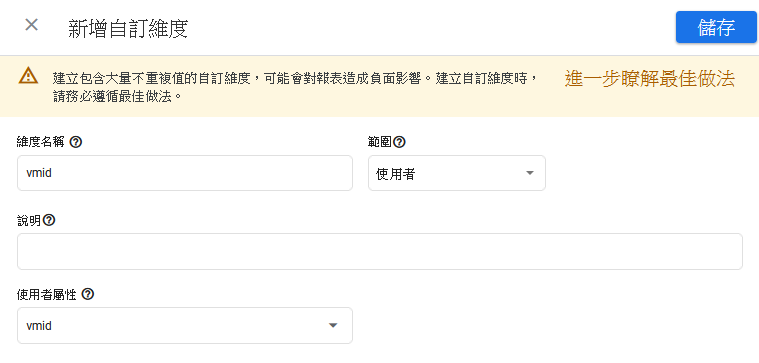Screen dimensions: 759x363
Task: Click the help icon beside 維度名稱
Action: pos(76,142)
